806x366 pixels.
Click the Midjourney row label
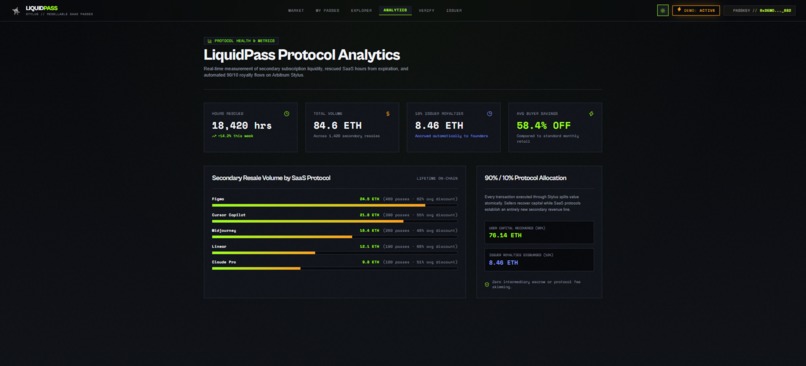224,230
